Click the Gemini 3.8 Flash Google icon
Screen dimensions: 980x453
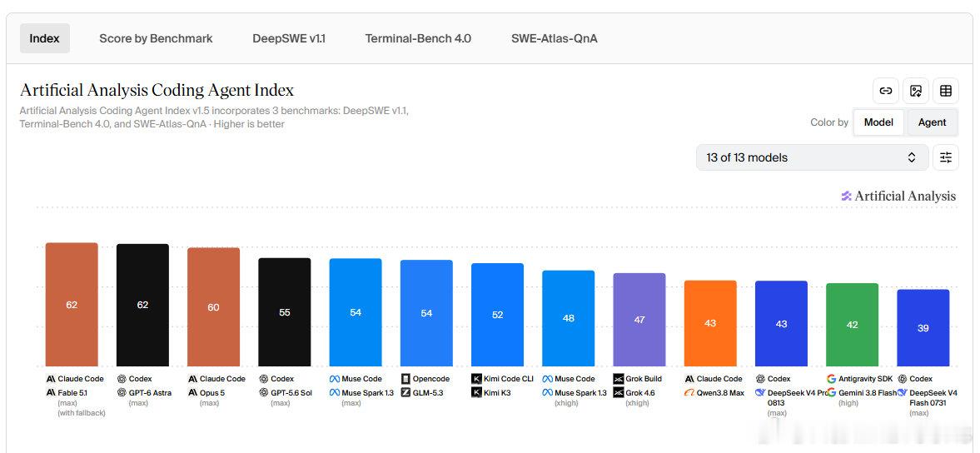tap(831, 393)
